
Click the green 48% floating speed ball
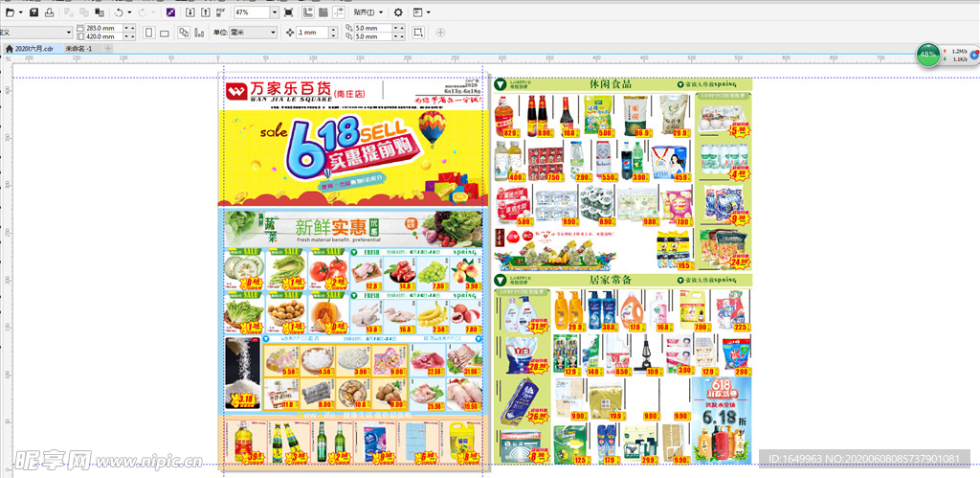point(927,55)
